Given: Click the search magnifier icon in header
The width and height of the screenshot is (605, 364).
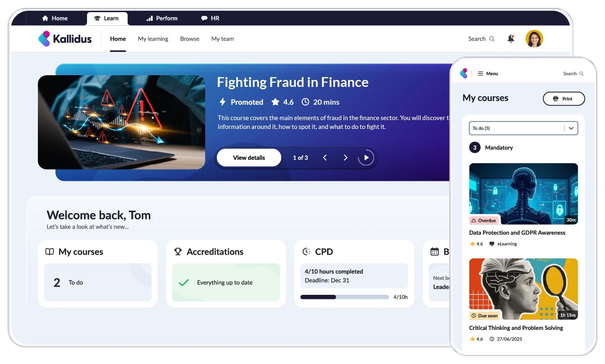Looking at the screenshot, I should pos(492,39).
